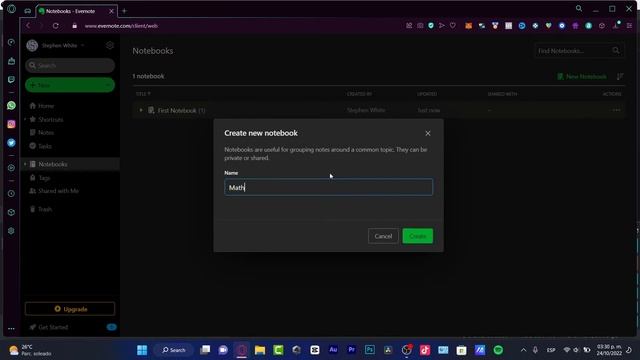Expand the Shortcuts sidebar arrow
Viewport: 640px width, 360px height.
[x=25, y=120]
